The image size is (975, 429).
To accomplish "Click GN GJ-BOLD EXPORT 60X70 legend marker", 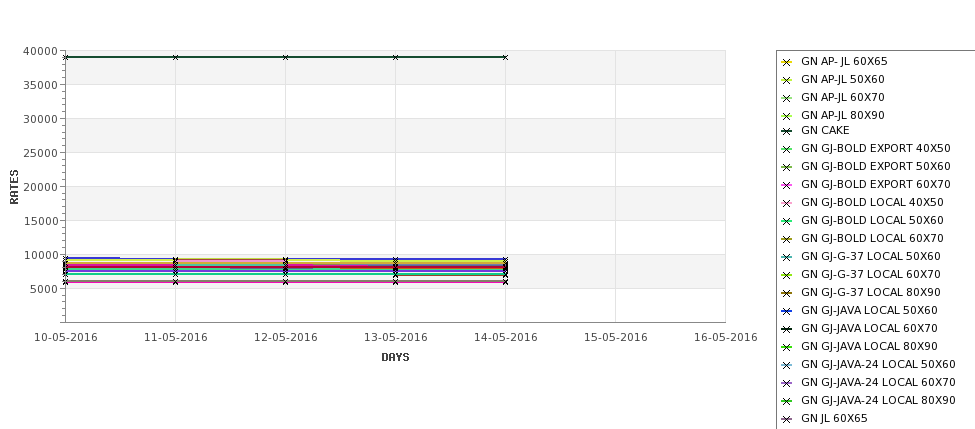I will click(x=786, y=185).
